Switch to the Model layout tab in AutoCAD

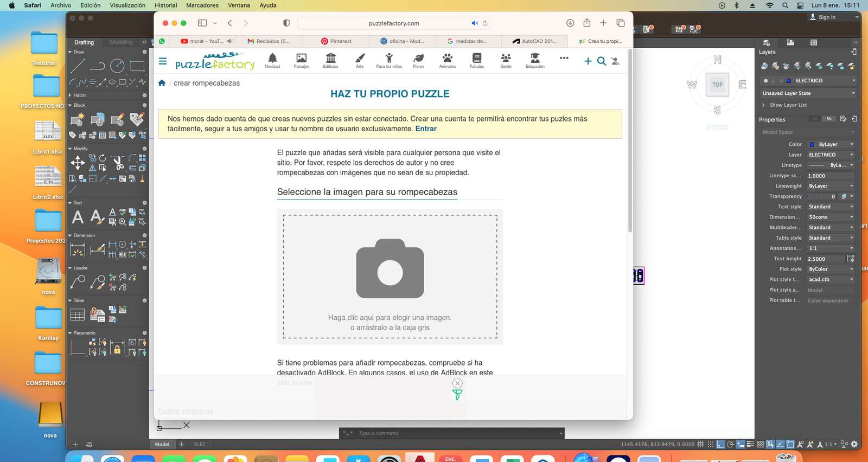(x=162, y=444)
